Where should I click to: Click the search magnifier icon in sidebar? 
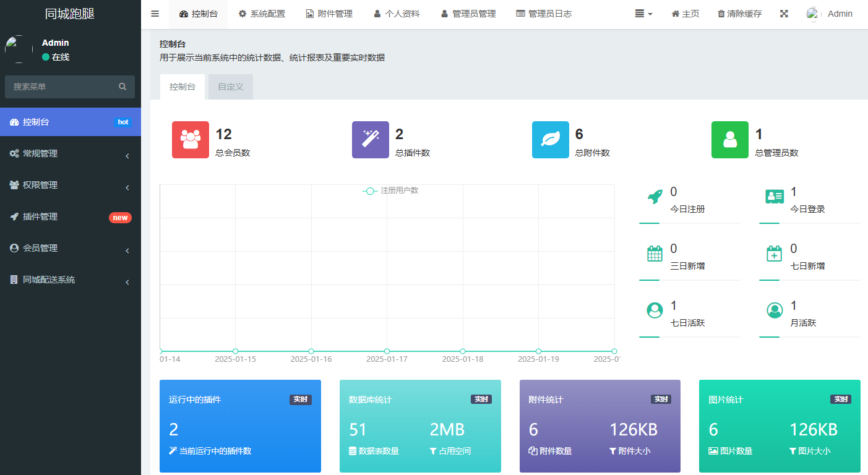(122, 87)
